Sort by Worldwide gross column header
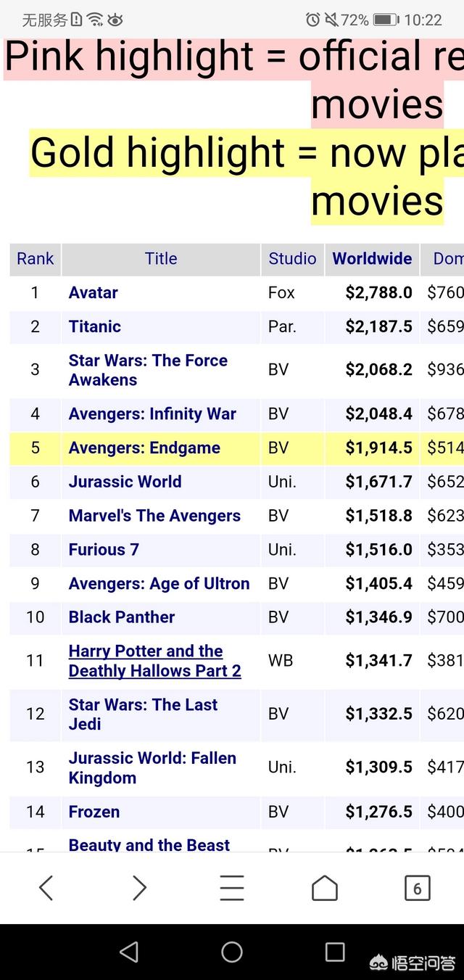Viewport: 464px width, 980px height. (372, 259)
